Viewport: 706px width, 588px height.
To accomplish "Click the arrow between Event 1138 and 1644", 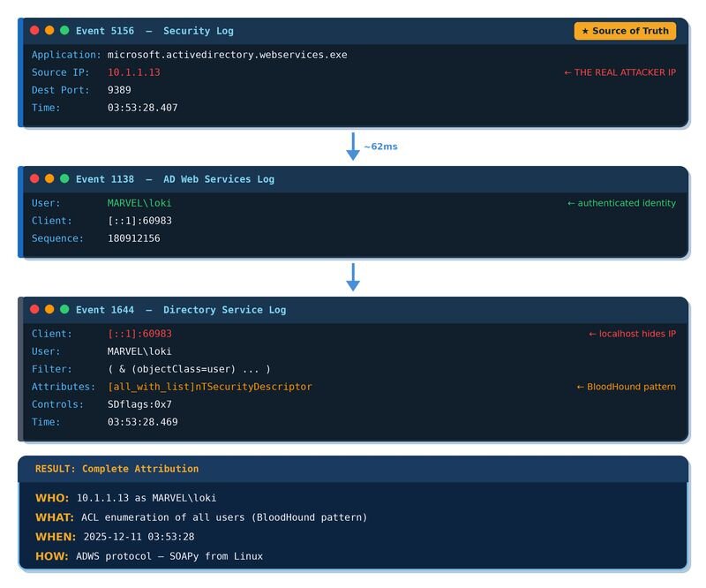I will point(353,277).
